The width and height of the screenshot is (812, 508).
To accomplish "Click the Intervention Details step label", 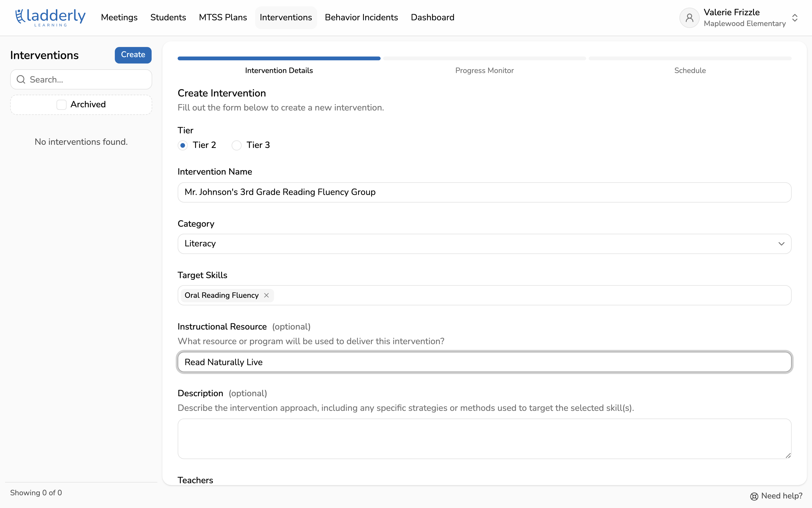I will pyautogui.click(x=279, y=70).
